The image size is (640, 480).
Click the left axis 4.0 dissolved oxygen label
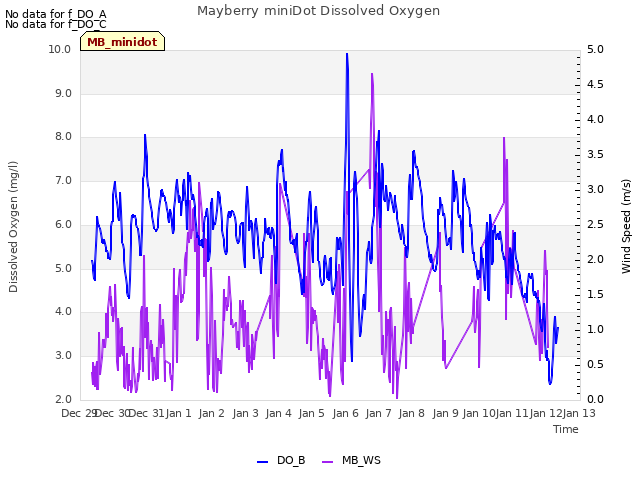(x=63, y=312)
